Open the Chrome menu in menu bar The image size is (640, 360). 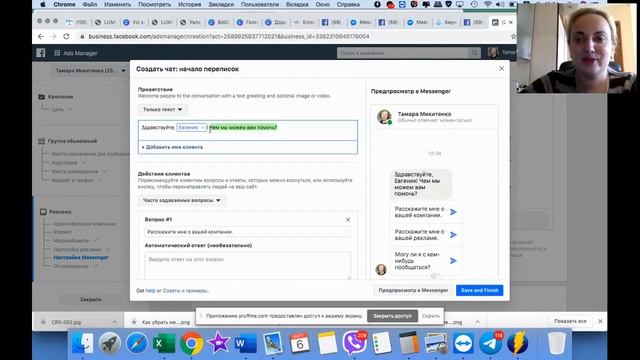point(64,4)
